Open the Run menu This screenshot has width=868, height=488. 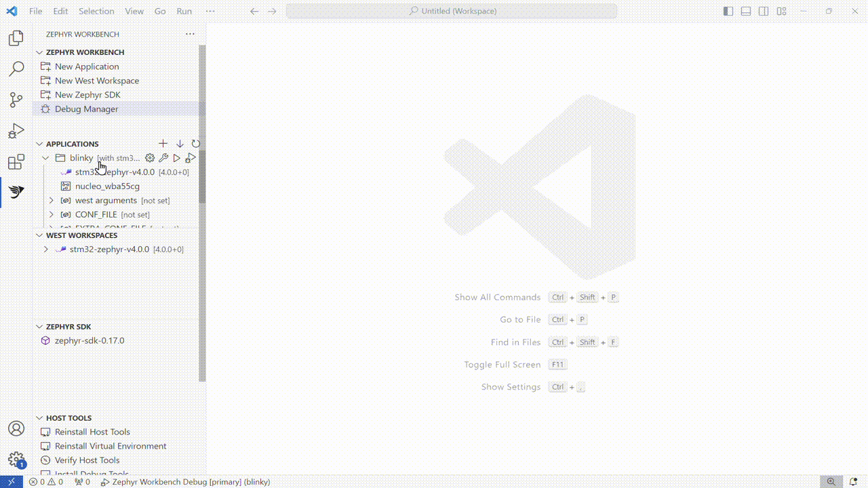click(x=184, y=12)
